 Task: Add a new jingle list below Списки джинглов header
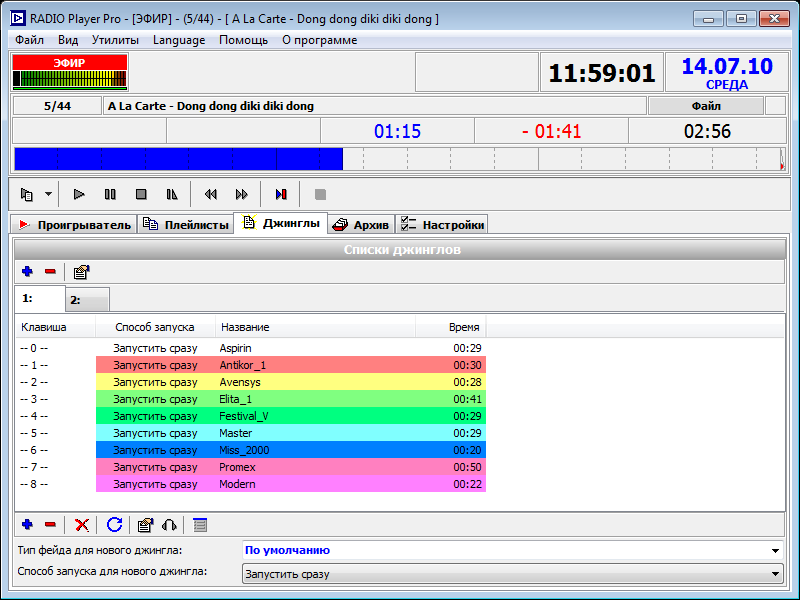[28, 271]
